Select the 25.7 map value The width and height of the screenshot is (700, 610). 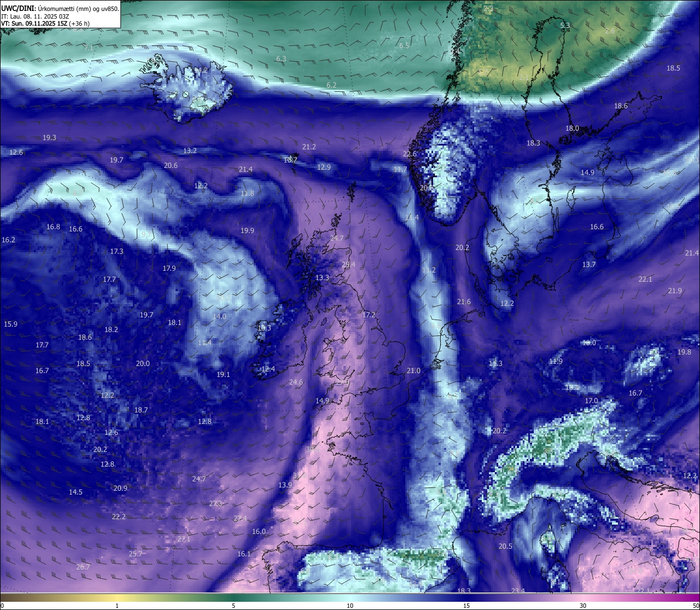tap(135, 554)
